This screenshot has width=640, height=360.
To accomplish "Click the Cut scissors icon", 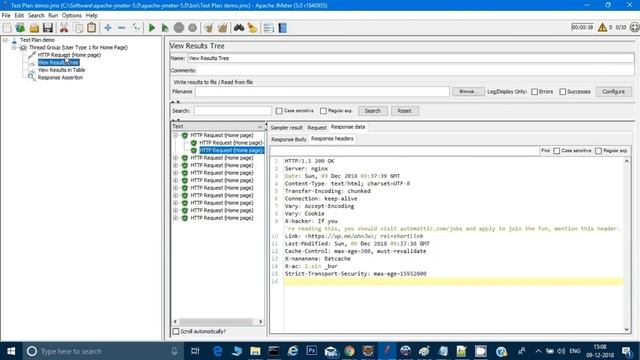I will (64, 28).
